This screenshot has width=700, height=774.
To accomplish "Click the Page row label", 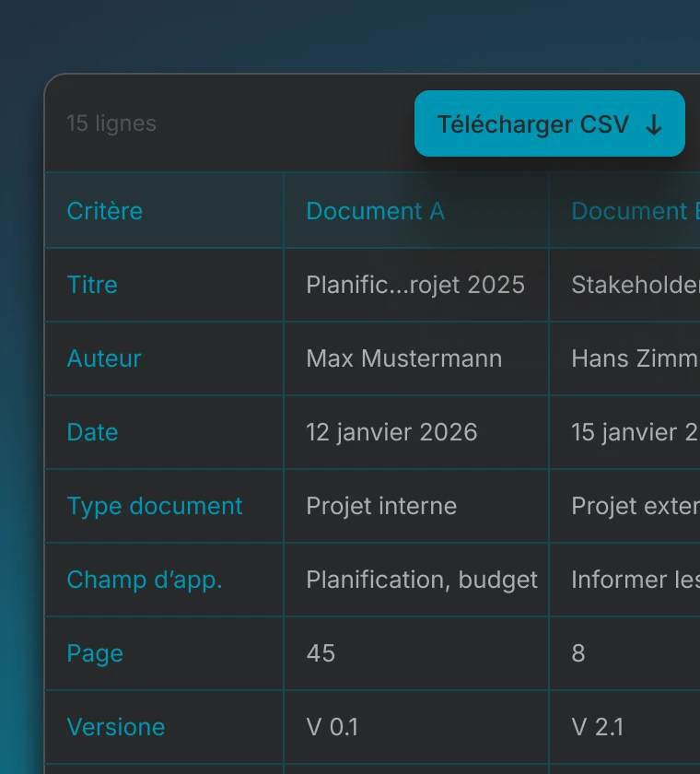I will [95, 653].
